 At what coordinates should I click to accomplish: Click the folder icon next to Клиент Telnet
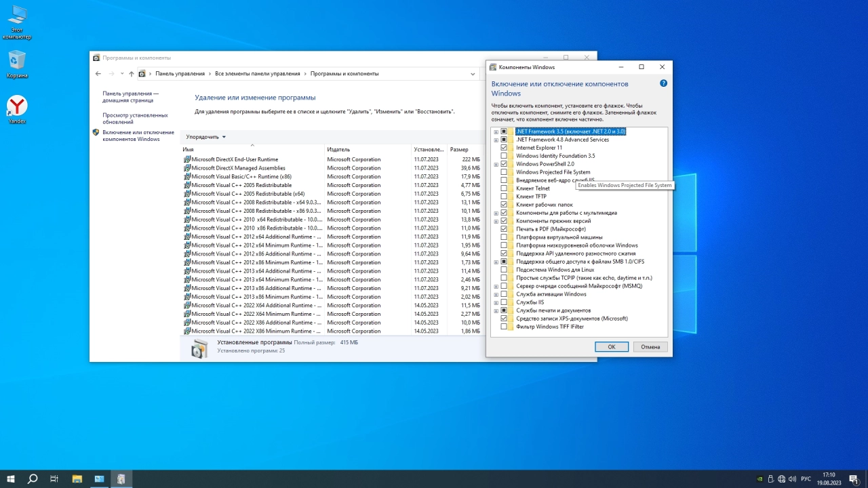511,188
